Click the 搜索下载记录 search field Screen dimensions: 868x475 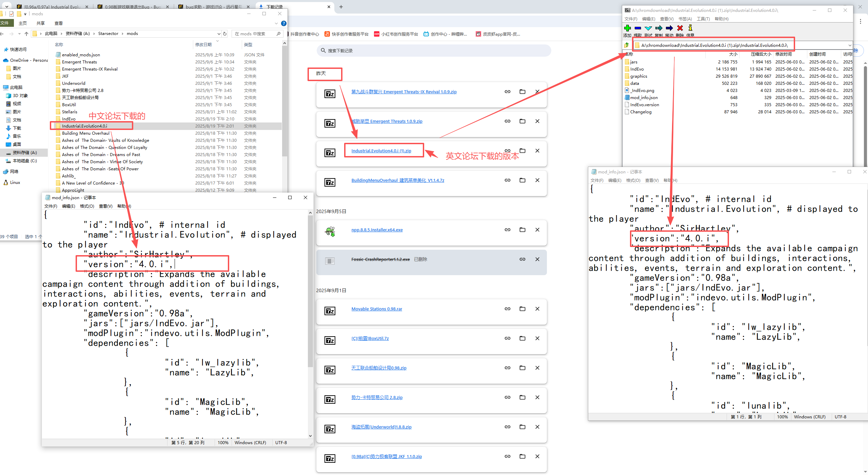434,51
